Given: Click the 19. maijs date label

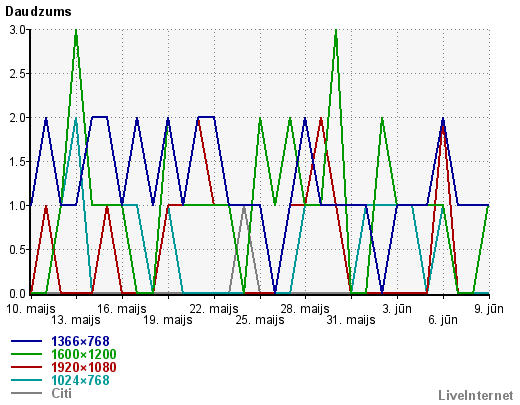Looking at the screenshot, I should pyautogui.click(x=168, y=320).
